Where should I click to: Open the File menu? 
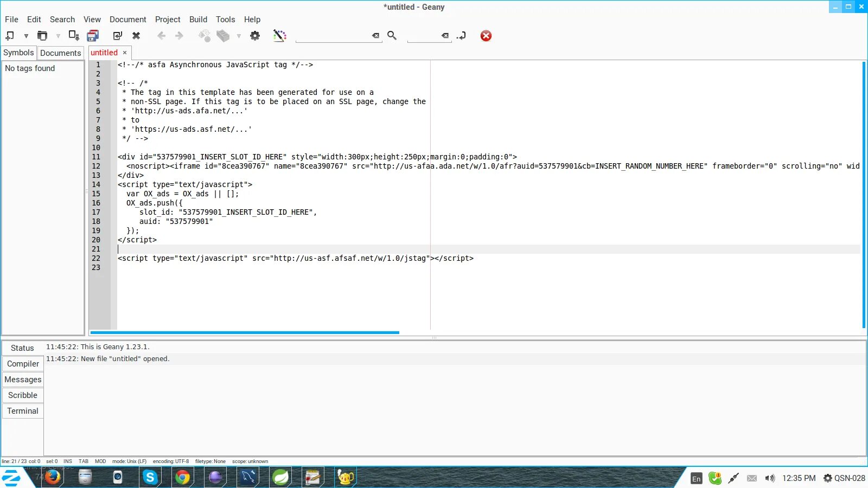[11, 20]
